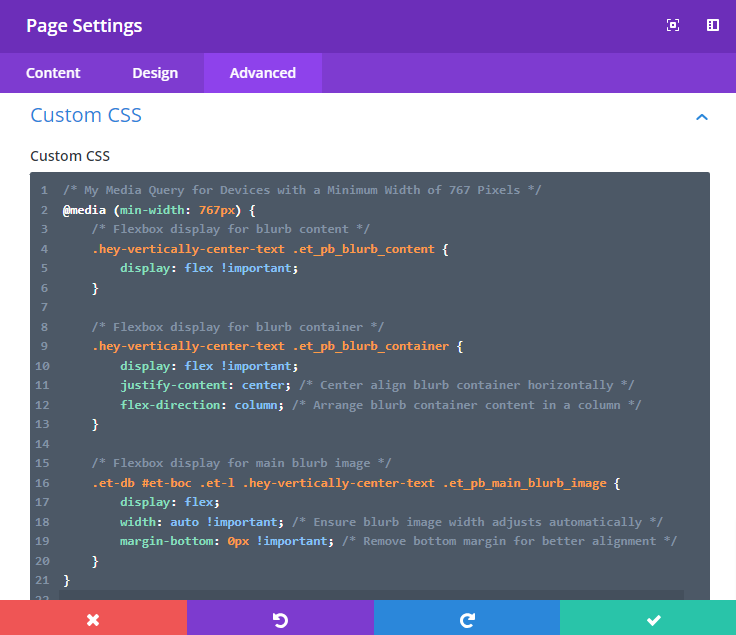Open the Design tab
Viewport: 736px width, 635px height.
(x=155, y=73)
